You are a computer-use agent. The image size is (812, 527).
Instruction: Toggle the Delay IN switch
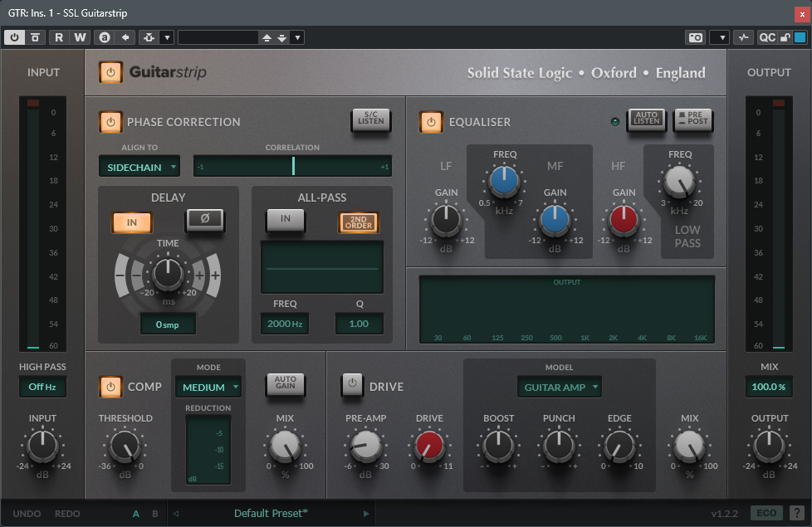coord(132,222)
